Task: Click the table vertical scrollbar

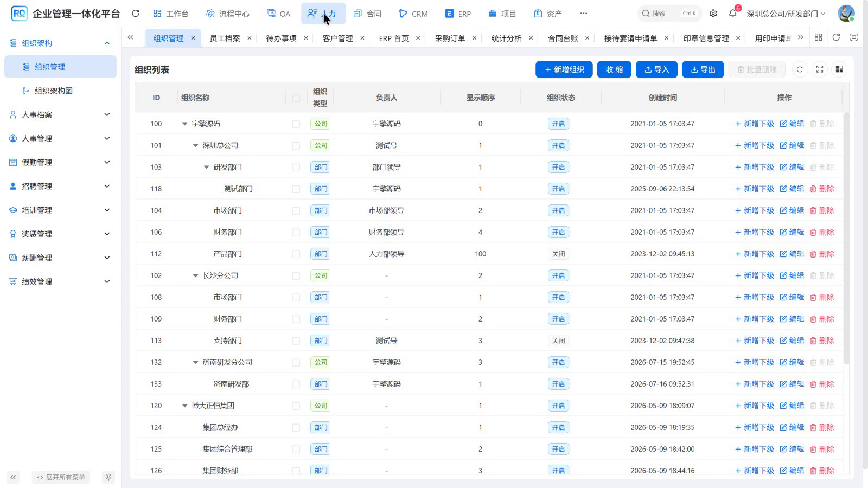Action: (x=846, y=239)
